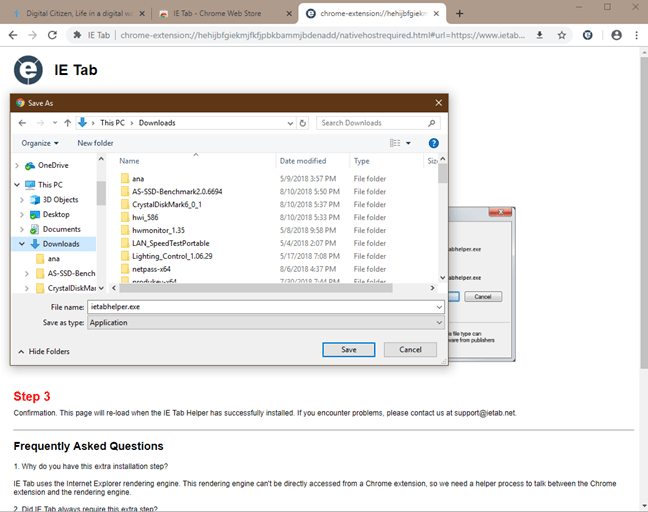The width and height of the screenshot is (648, 512).
Task: Open File name history dropdown
Action: coord(439,307)
